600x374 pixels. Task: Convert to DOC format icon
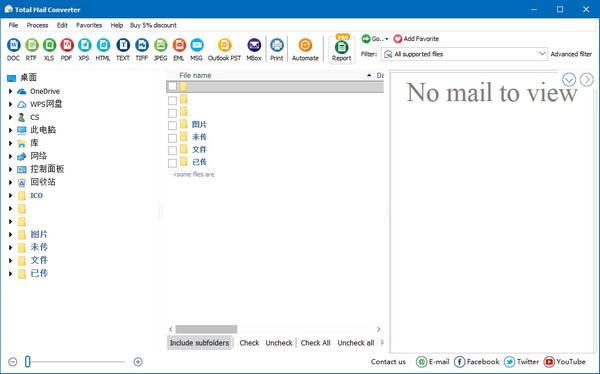[13, 45]
